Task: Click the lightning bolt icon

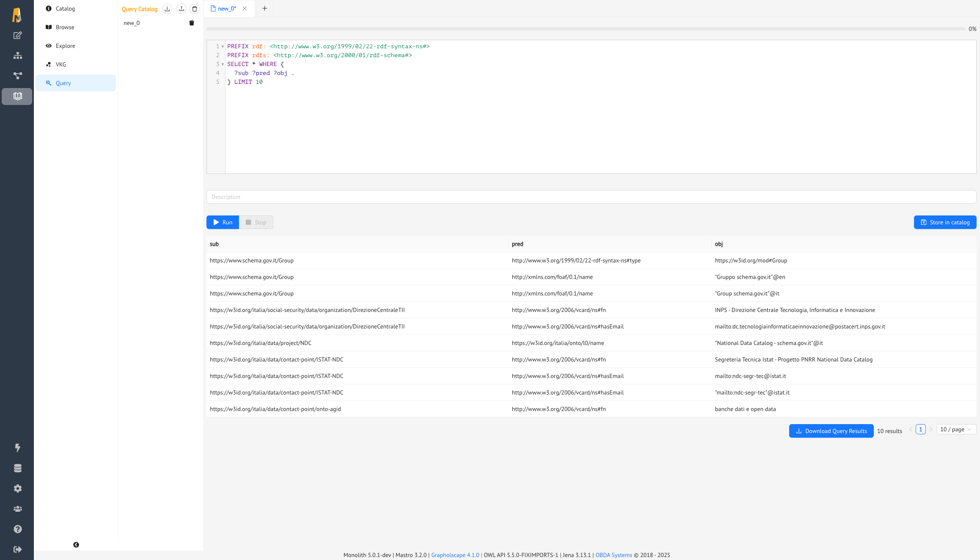Action: [x=17, y=448]
